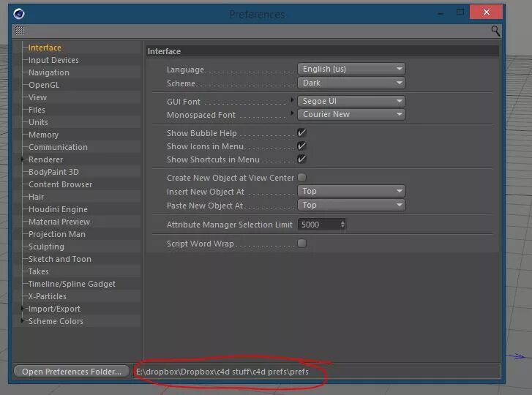This screenshot has width=532, height=395.
Task: Open the Navigation preferences
Action: point(49,72)
